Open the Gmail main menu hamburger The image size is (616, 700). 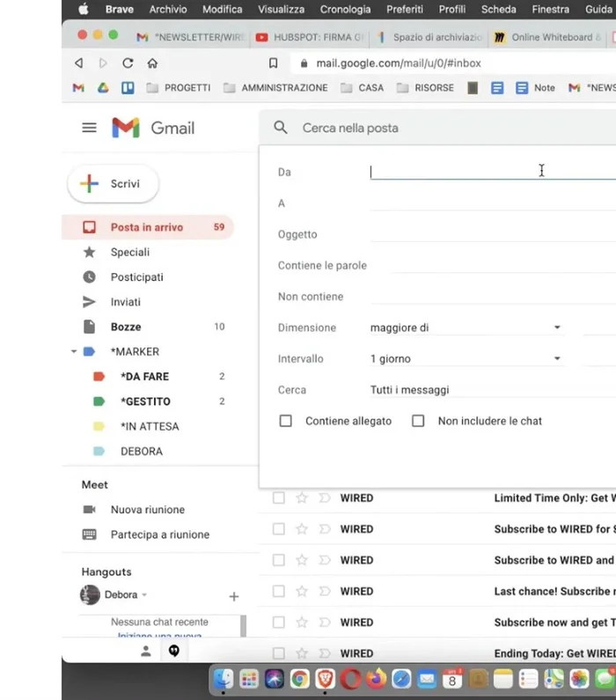(89, 129)
